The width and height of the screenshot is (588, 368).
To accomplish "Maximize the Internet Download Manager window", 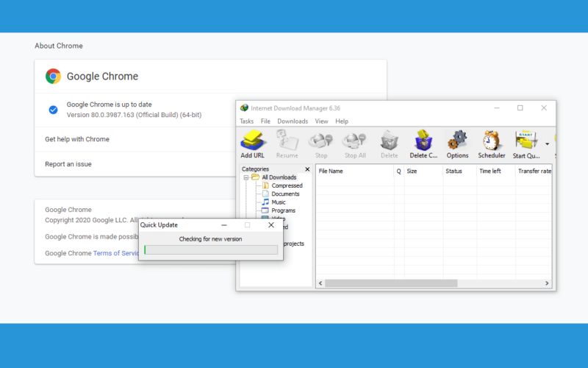I will 520,107.
